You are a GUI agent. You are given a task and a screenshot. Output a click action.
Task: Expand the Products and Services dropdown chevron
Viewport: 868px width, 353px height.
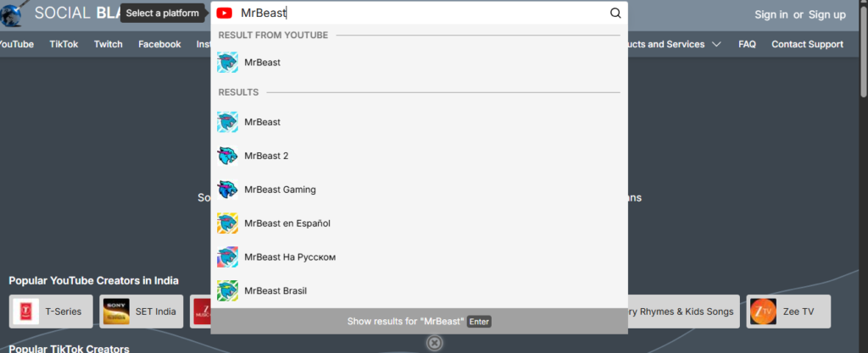(717, 45)
